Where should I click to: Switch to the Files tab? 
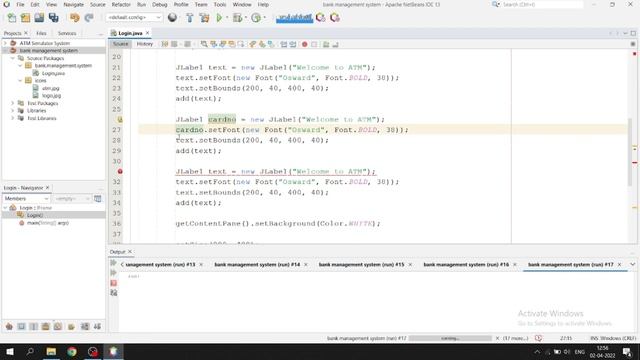[41, 33]
